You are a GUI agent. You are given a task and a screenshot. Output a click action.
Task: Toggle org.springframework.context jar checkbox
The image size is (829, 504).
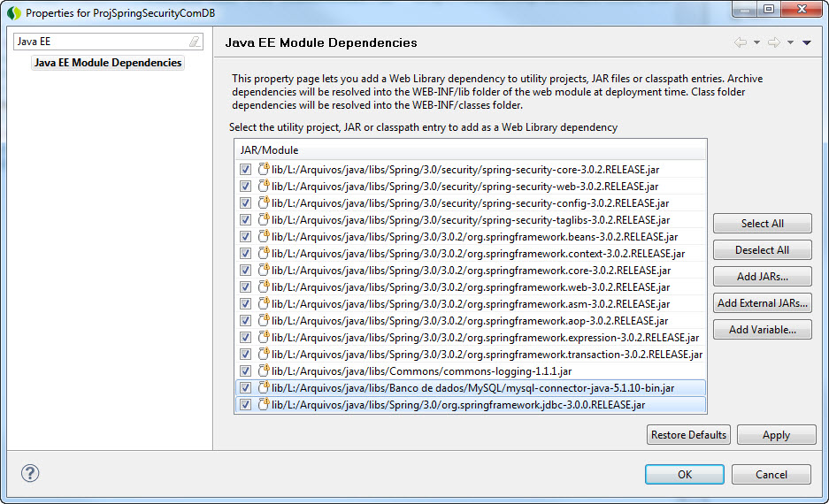click(245, 254)
